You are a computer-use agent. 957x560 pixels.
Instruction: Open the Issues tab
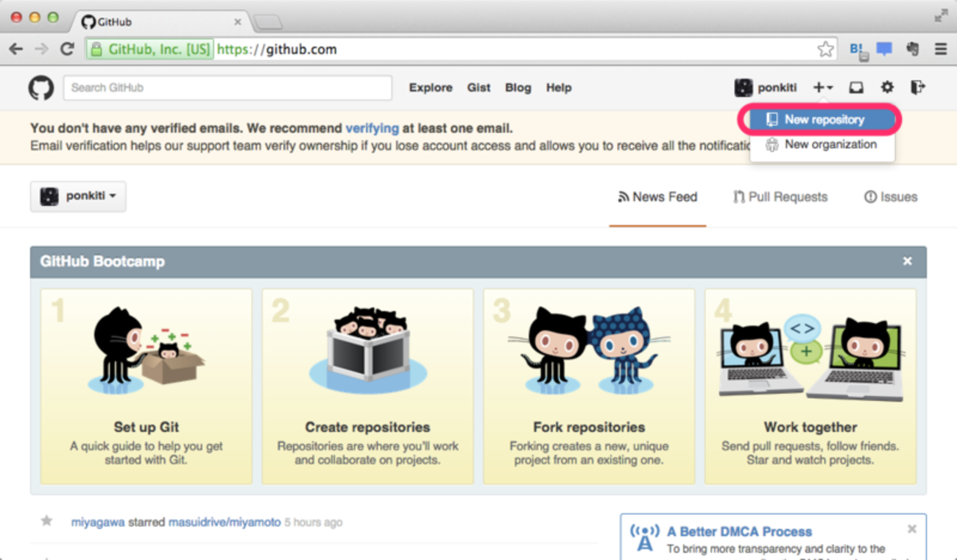[891, 196]
